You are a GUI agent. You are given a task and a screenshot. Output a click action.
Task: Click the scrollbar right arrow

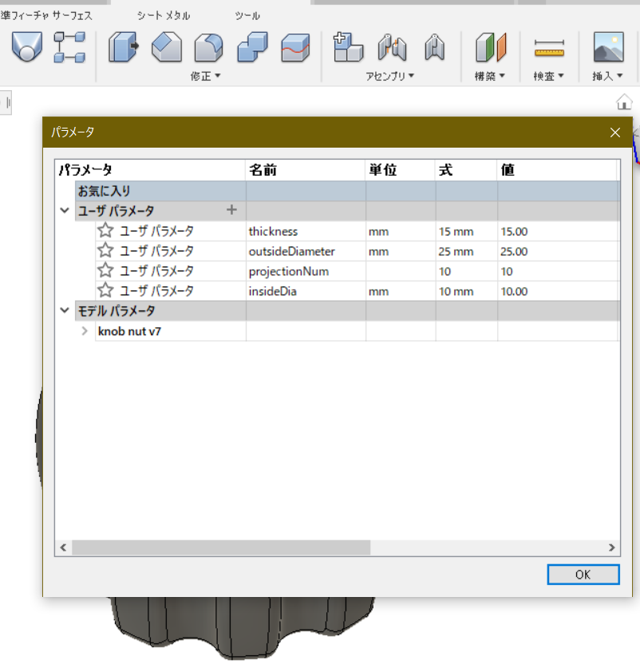[x=612, y=547]
